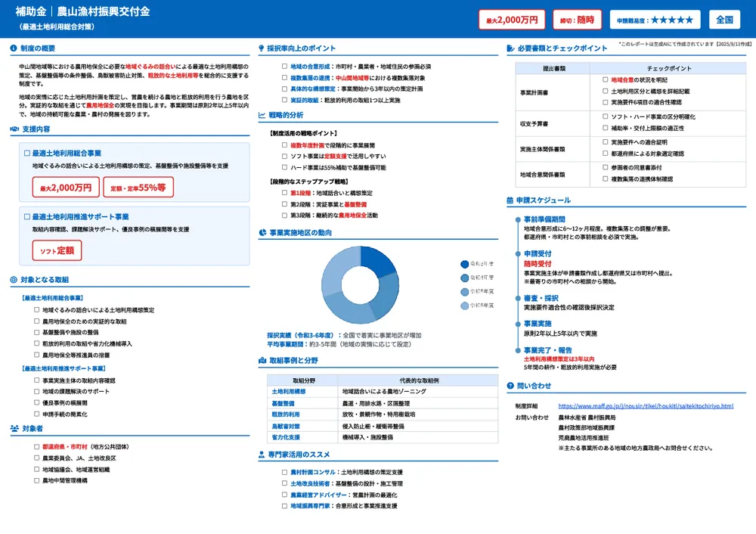Tick 参画者の同意書添付 in the checkpoint table
This screenshot has height=534, width=756.
[x=605, y=167]
